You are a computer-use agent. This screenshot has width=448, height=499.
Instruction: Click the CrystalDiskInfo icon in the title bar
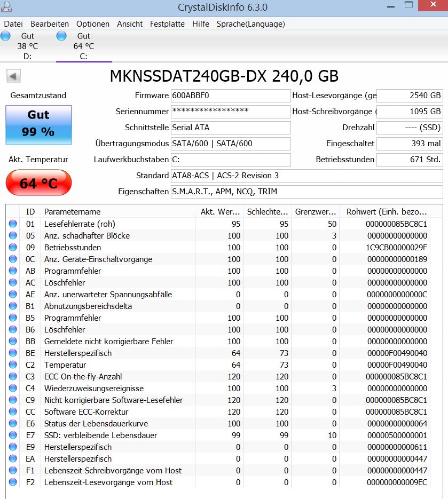pyautogui.click(x=6, y=7)
